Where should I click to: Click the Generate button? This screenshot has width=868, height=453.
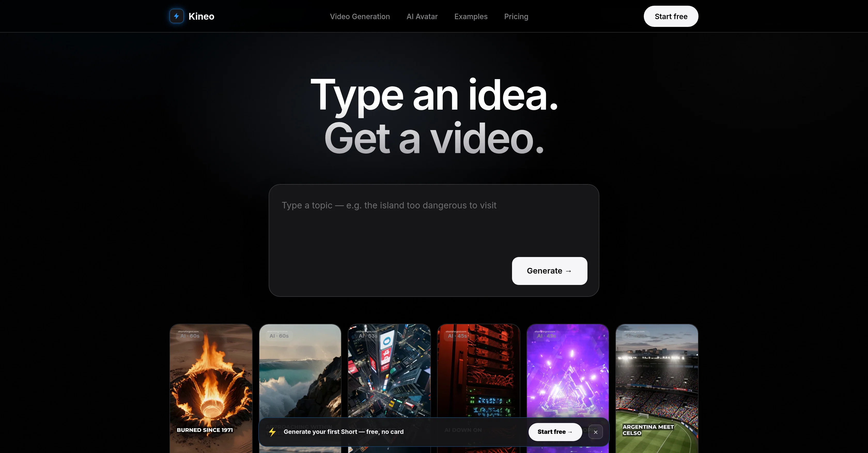(549, 271)
